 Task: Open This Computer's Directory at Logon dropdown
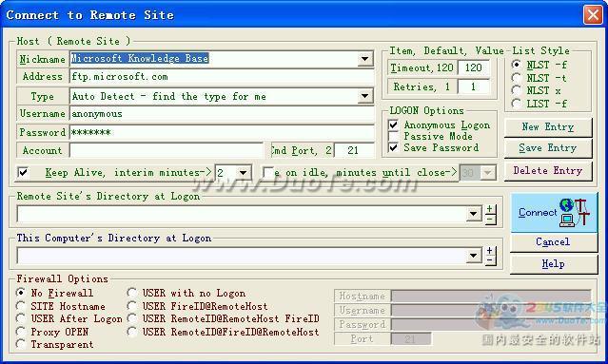474,256
